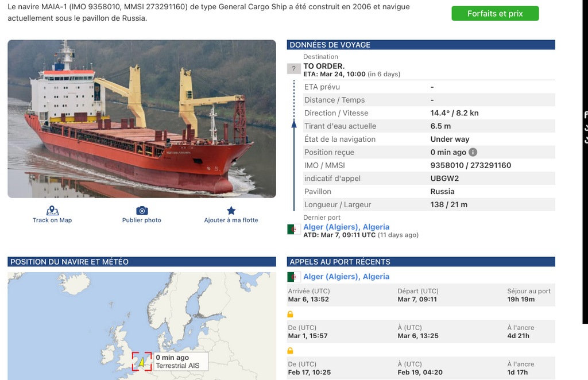Click the yellow ship marker on map
The height and width of the screenshot is (380, 588).
(x=142, y=362)
